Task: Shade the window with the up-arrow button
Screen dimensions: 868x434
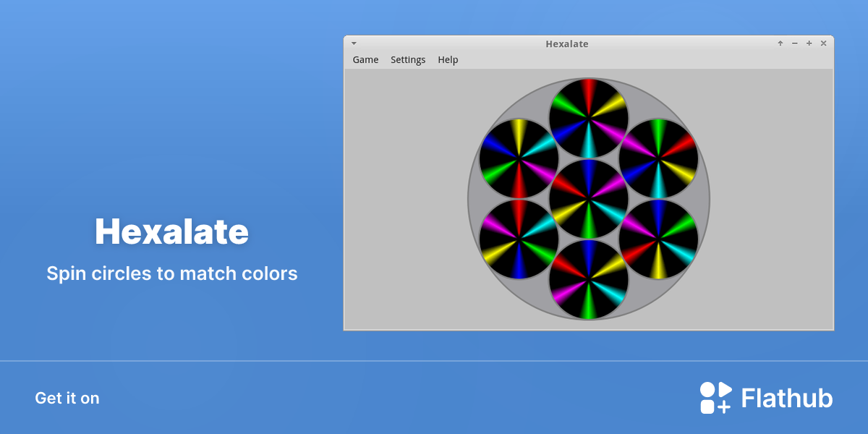Action: [x=780, y=43]
